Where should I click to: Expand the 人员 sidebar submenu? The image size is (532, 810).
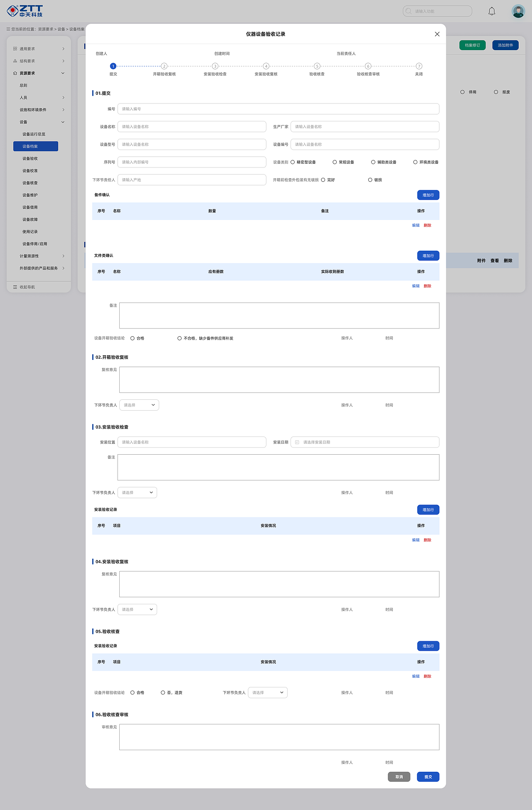point(63,98)
